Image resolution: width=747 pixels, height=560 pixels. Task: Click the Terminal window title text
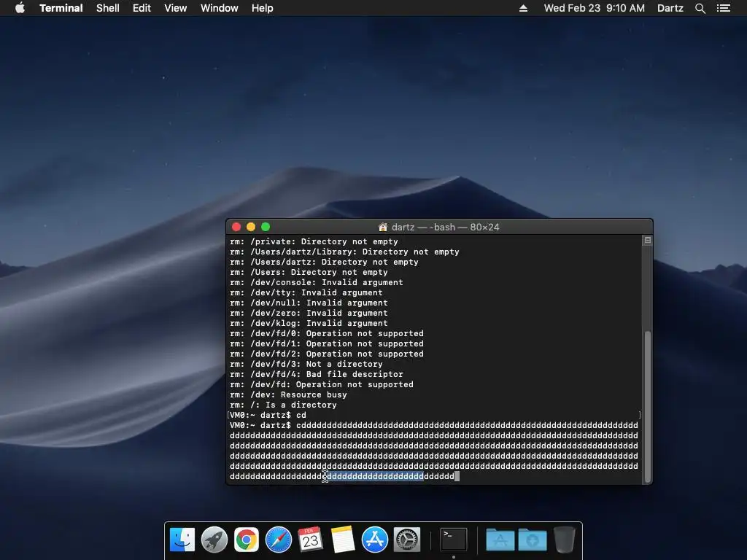[446, 227]
